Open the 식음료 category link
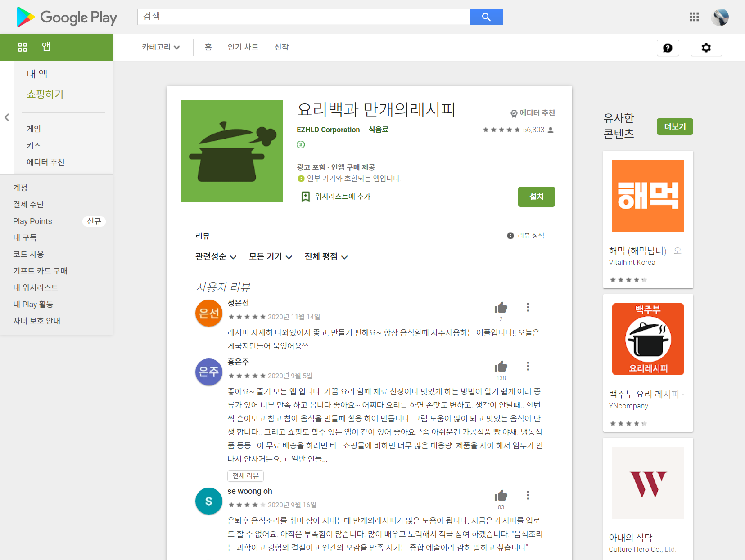Screen dimensions: 745x560 tap(379, 130)
